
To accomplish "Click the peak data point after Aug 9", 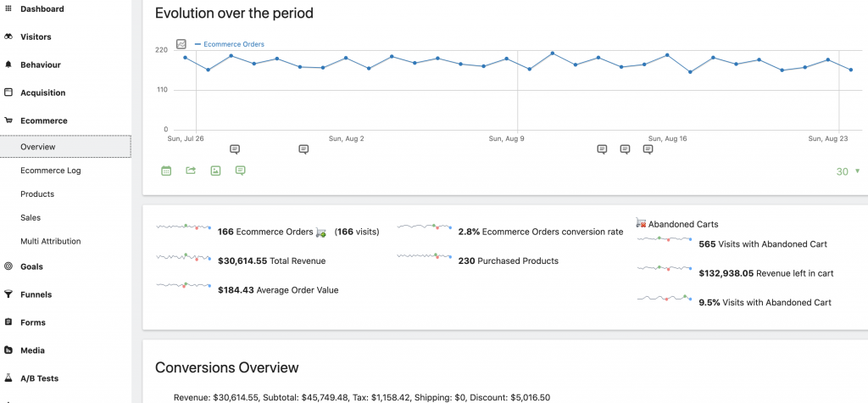I will pyautogui.click(x=553, y=53).
